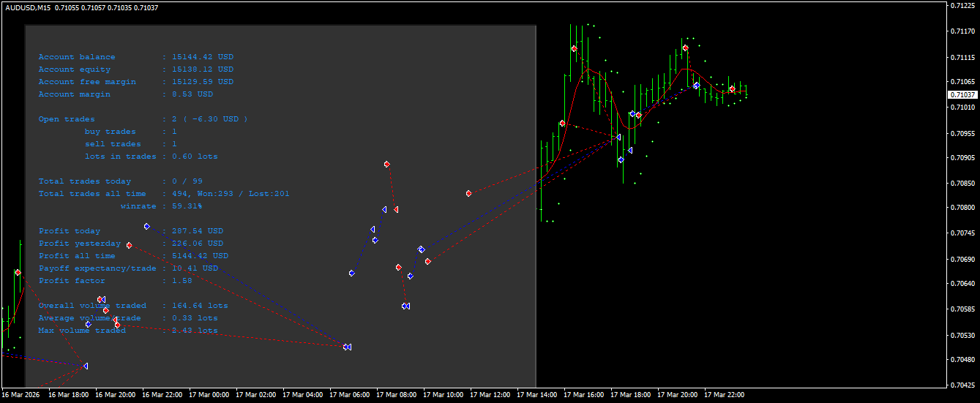Select the red sell arrow atop the 20:00 peak
This screenshot has width=980, height=403.
click(x=685, y=48)
